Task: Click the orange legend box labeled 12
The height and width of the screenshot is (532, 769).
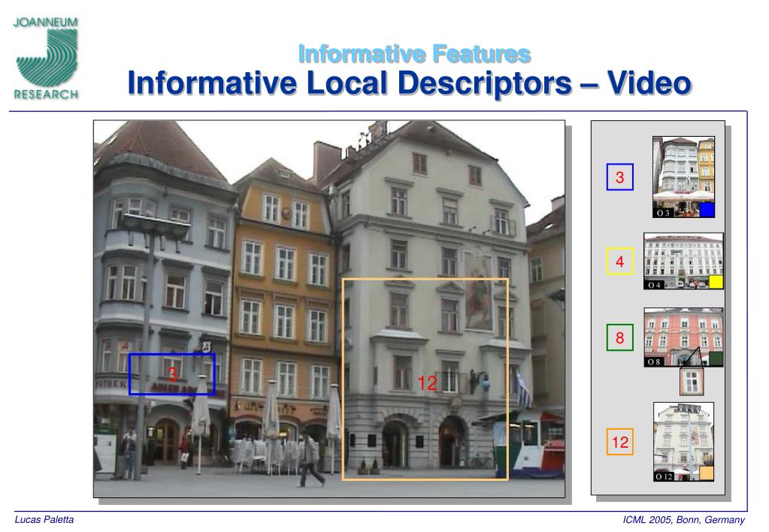Action: (x=620, y=443)
